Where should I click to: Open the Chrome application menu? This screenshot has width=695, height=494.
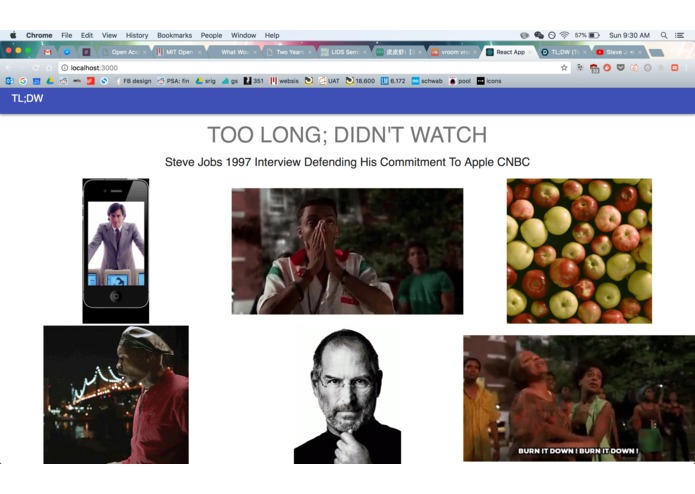(39, 35)
